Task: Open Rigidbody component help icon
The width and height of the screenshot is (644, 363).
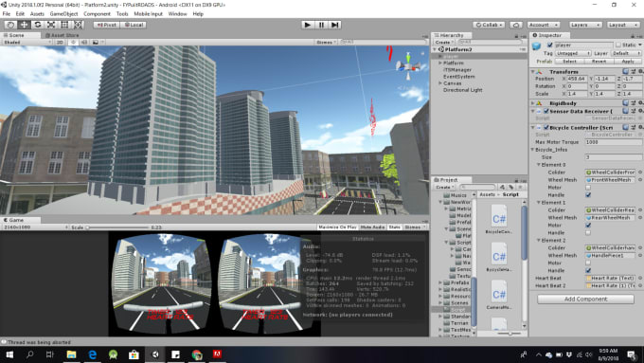Action: click(625, 103)
